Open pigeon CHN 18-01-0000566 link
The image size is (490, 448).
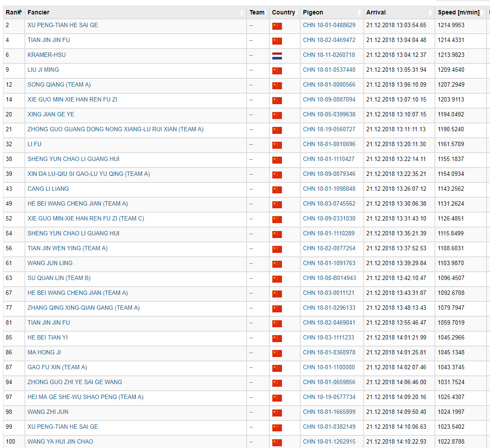329,84
